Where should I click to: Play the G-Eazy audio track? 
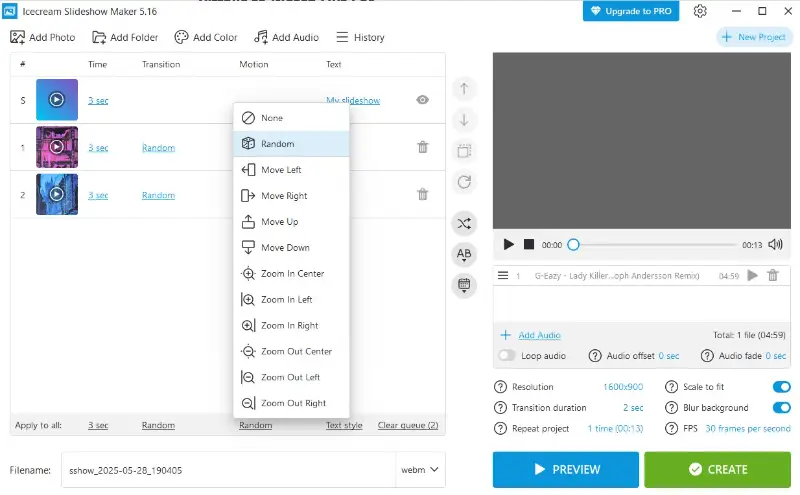pyautogui.click(x=753, y=276)
